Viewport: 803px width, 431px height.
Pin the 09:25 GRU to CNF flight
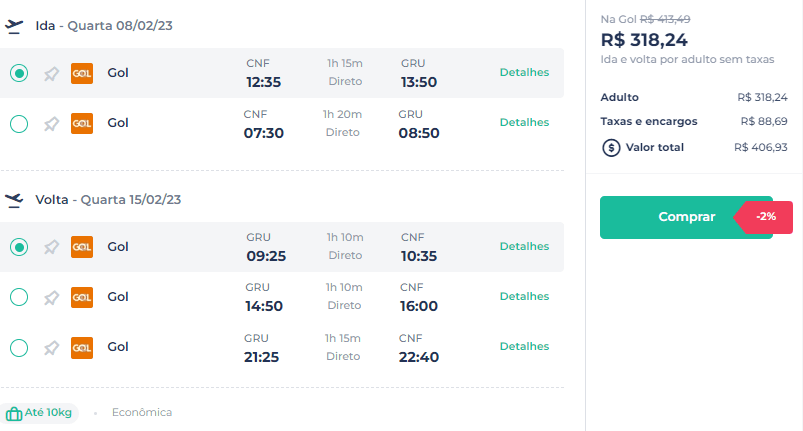(x=51, y=247)
